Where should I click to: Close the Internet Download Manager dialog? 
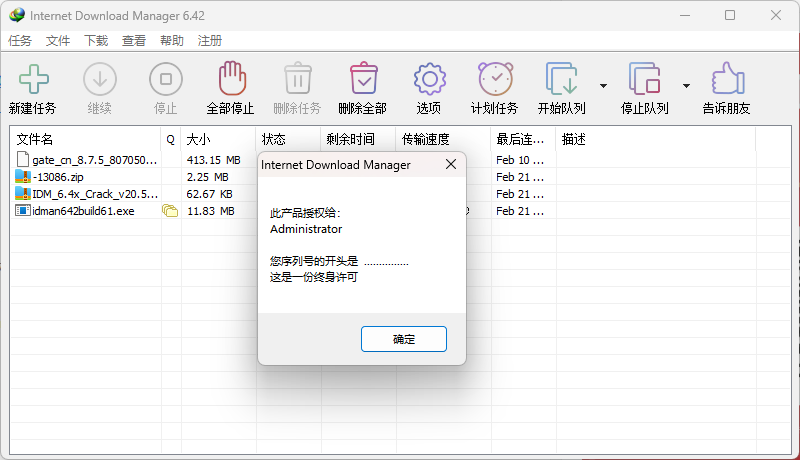[x=450, y=164]
